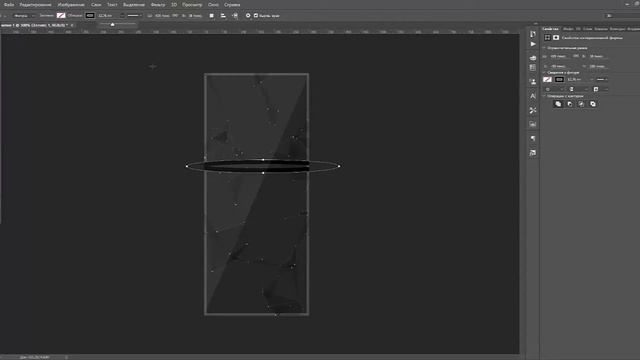Open stroke width dropdown in Properties panel
The width and height of the screenshot is (640, 360).
(x=592, y=80)
